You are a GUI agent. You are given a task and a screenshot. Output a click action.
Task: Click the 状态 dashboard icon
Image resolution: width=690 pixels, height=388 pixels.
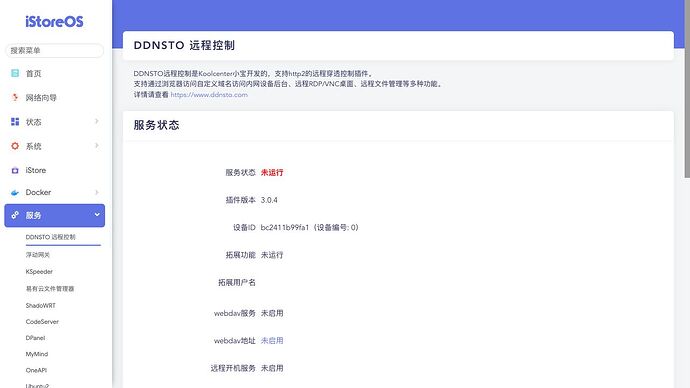pyautogui.click(x=15, y=121)
